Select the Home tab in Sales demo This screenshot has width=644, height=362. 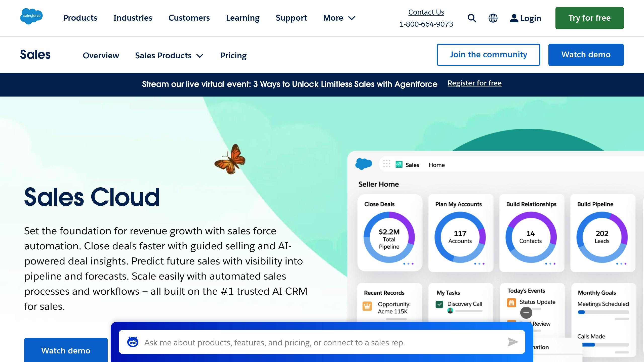(437, 165)
